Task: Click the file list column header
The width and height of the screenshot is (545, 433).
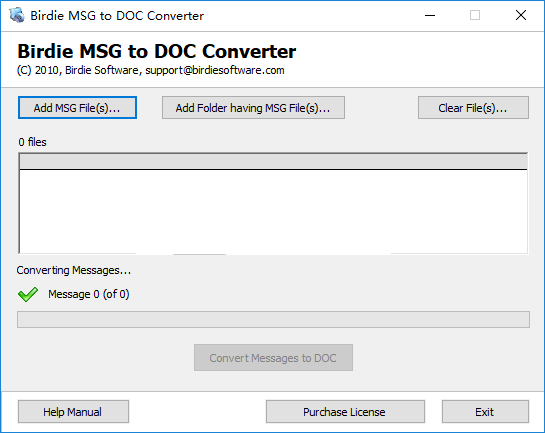Action: 273,162
